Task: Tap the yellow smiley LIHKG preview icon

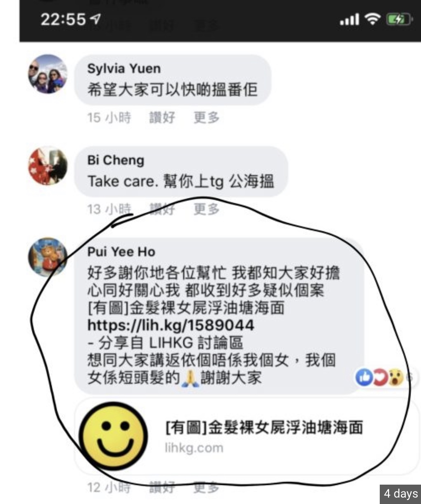Action: 113,436
